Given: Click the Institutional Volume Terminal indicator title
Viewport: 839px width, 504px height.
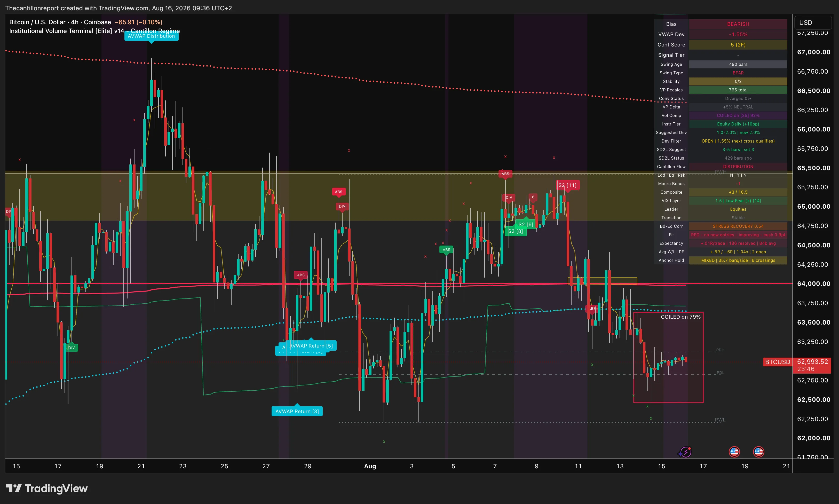Looking at the screenshot, I should 94,31.
